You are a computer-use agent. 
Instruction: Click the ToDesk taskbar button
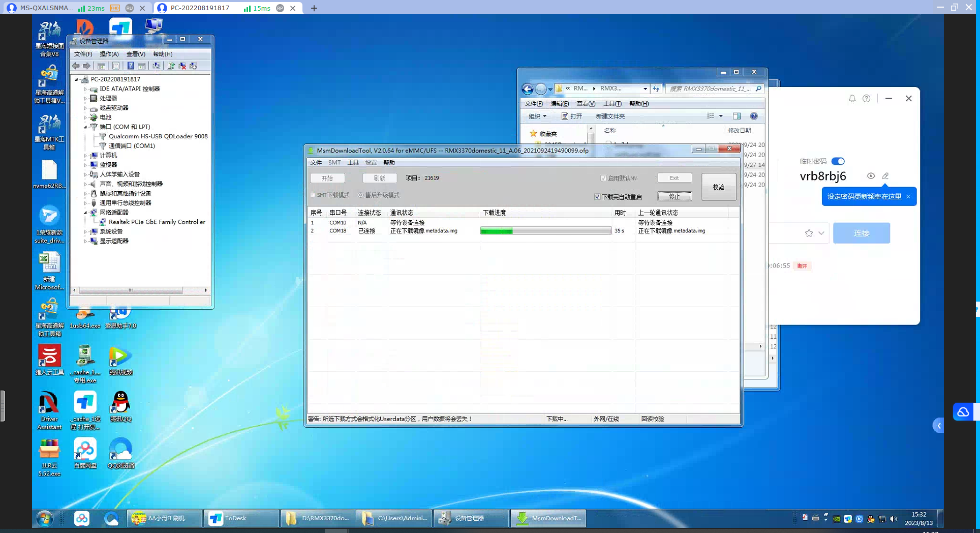point(241,518)
